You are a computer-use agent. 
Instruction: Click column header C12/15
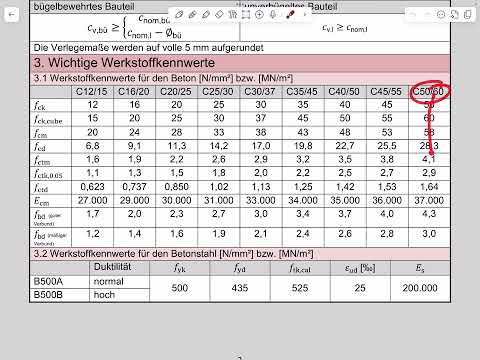coord(92,91)
